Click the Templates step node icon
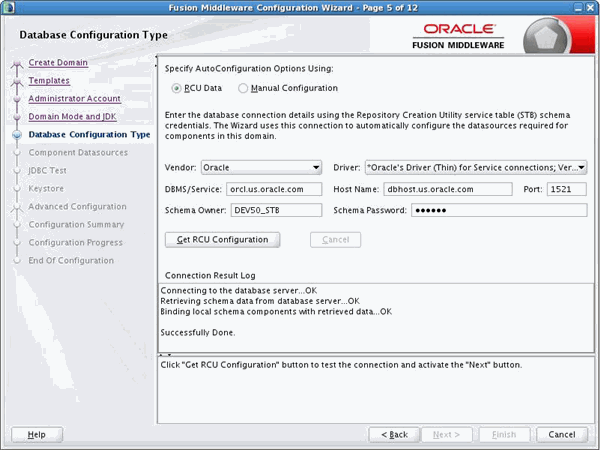Image resolution: width=600 pixels, height=450 pixels. pyautogui.click(x=17, y=81)
